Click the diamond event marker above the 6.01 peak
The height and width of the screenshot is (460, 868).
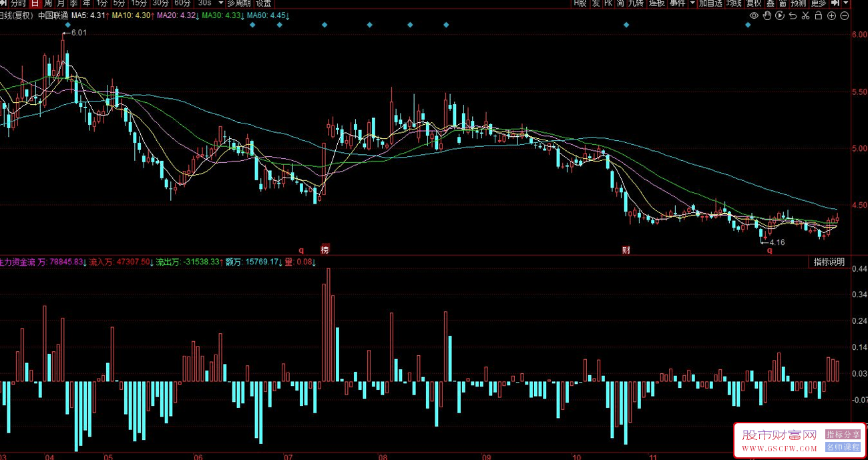click(67, 25)
